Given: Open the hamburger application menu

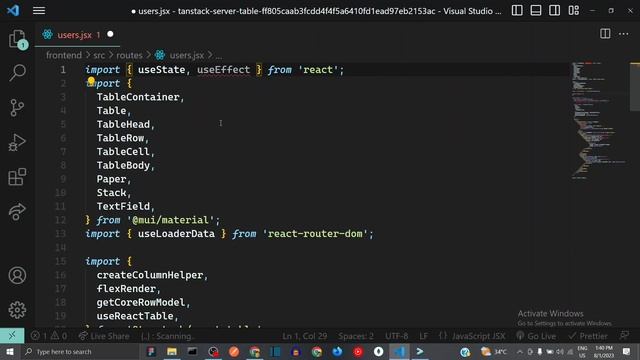Looking at the screenshot, I should point(39,11).
